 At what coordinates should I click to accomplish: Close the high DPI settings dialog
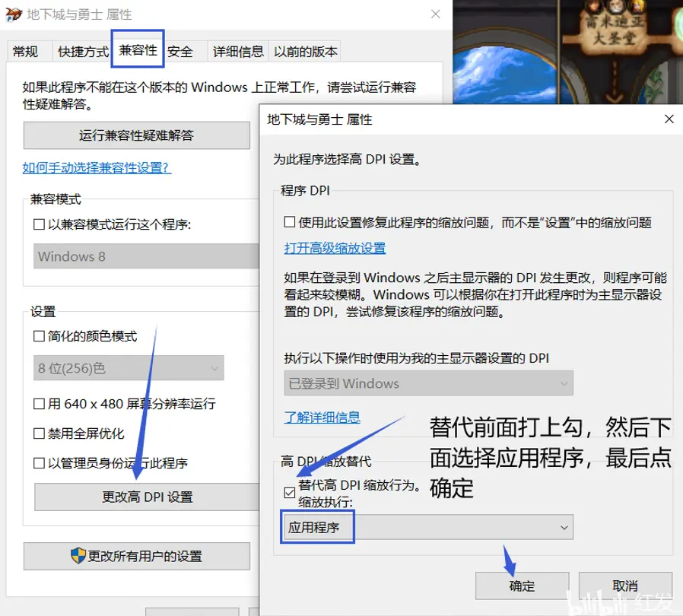pyautogui.click(x=669, y=119)
